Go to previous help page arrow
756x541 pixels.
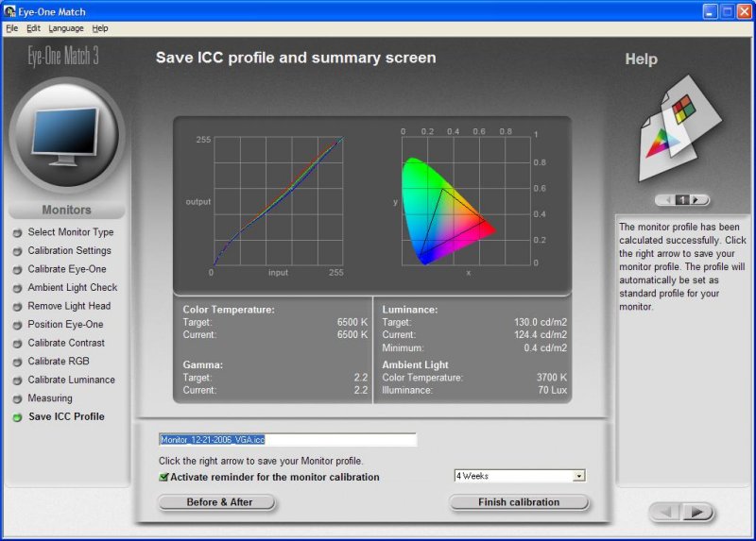coord(667,199)
